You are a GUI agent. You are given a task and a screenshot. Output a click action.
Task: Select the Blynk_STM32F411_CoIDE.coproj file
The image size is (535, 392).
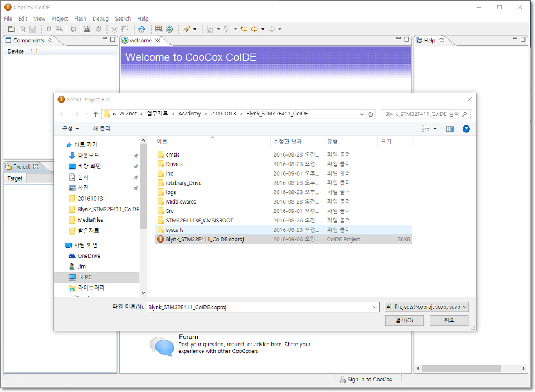284,239
